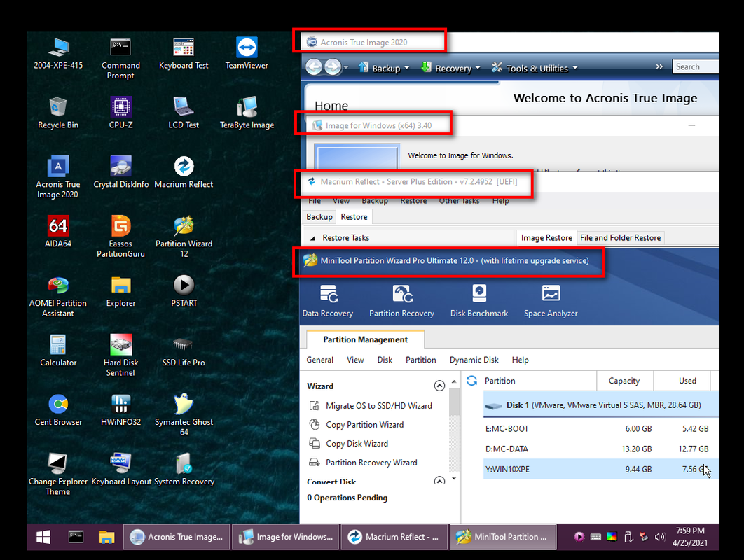This screenshot has height=560, width=744.
Task: Launch CPU-Z desktop shortcut
Action: coord(121,113)
